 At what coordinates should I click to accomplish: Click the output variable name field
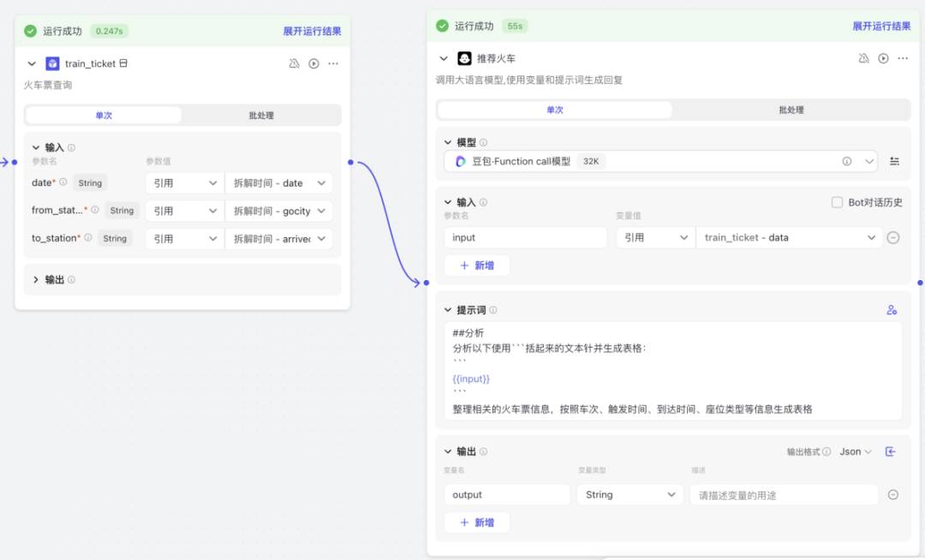tap(507, 495)
